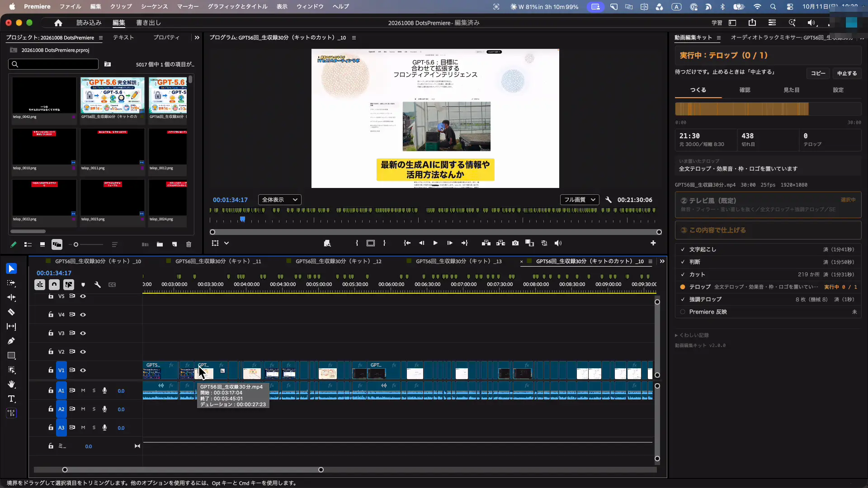Click the Export Frame camera icon
This screenshot has height=488, width=868.
click(515, 243)
